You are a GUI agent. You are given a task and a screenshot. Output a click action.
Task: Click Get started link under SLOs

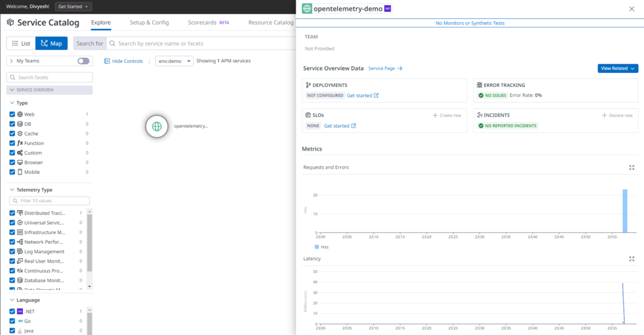(340, 126)
